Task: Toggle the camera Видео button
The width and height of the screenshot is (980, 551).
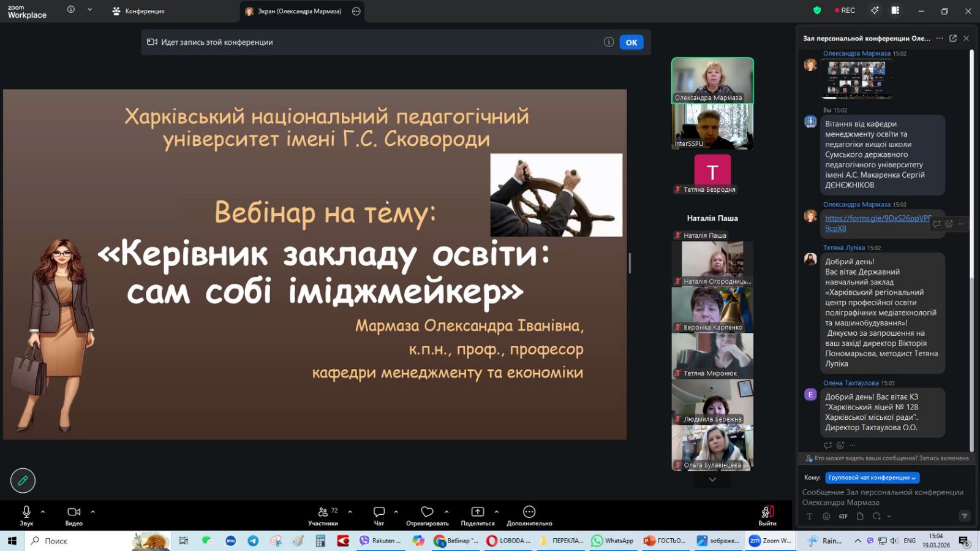Action: point(73,512)
